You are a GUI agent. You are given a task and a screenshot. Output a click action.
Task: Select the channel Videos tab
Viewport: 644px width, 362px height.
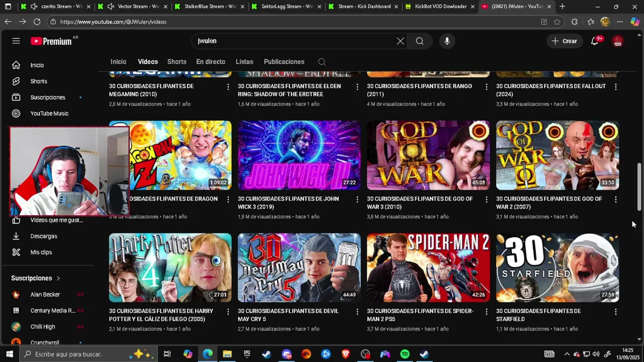point(148,62)
